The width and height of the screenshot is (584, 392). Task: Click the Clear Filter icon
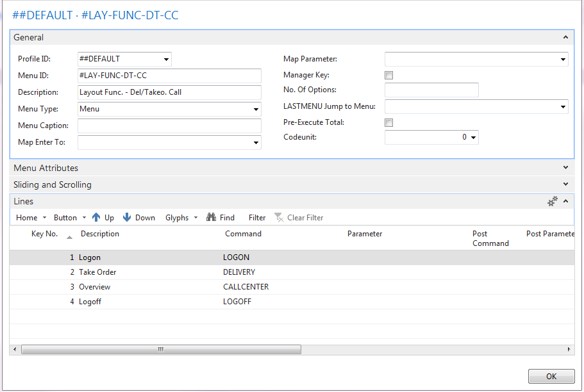point(279,218)
